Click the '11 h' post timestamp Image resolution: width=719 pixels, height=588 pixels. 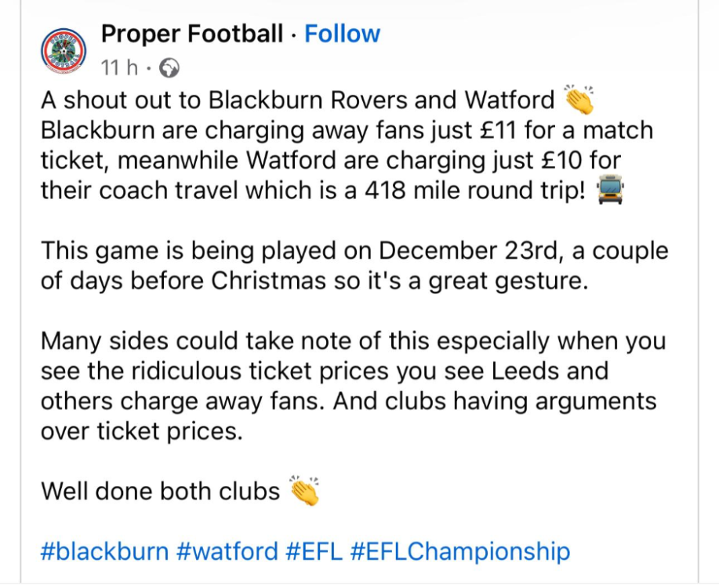[x=120, y=69]
